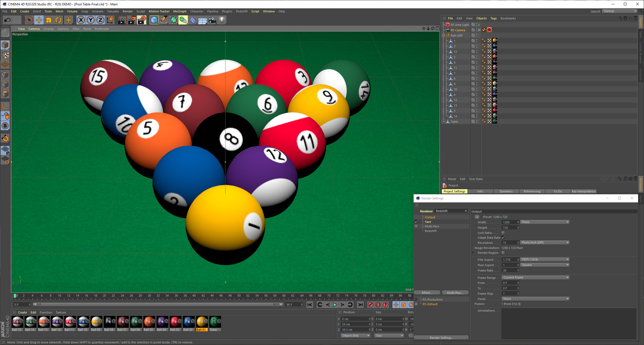
Task: Open the MoGraph menu
Action: click(x=180, y=11)
